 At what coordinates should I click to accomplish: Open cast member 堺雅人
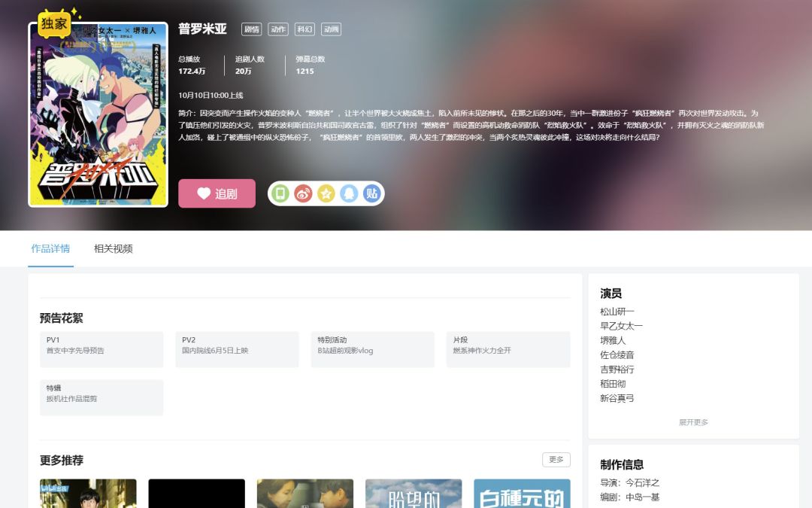[x=614, y=341]
